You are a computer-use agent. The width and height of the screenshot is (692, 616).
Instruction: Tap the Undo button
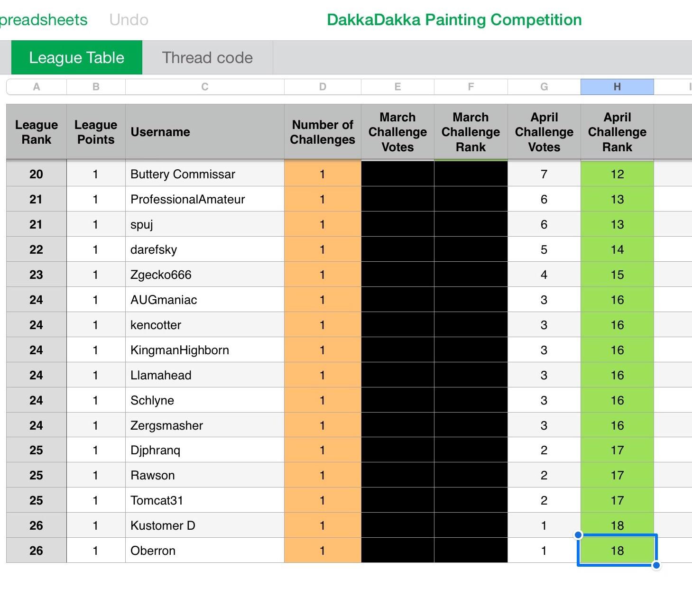129,20
